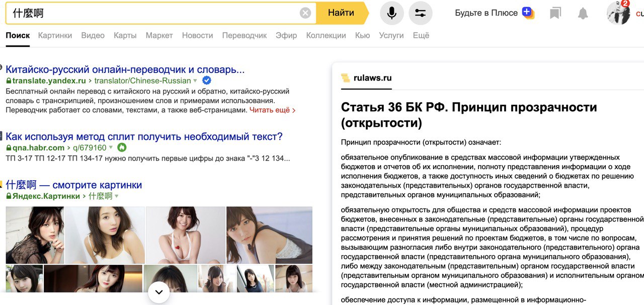Open the user profile avatar
This screenshot has height=305, width=644.
tap(619, 13)
